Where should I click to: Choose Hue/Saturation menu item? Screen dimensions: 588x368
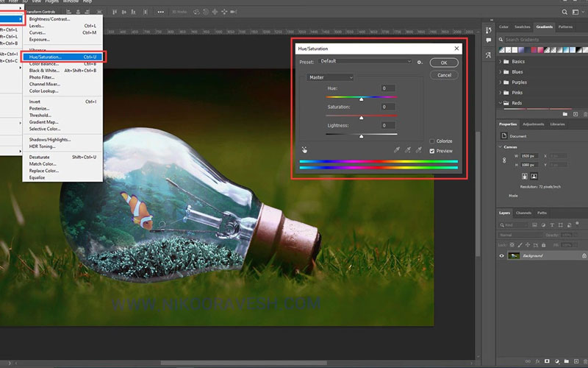click(62, 57)
